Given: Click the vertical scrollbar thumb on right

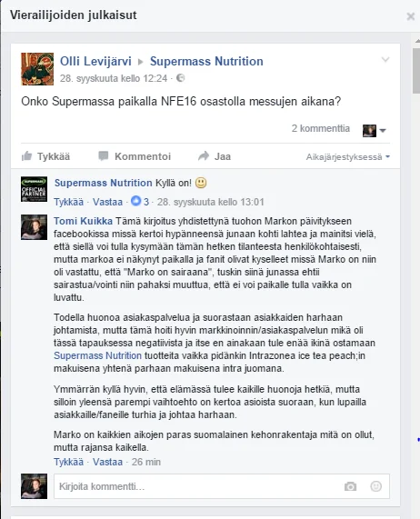Looking at the screenshot, I should pos(416,71).
